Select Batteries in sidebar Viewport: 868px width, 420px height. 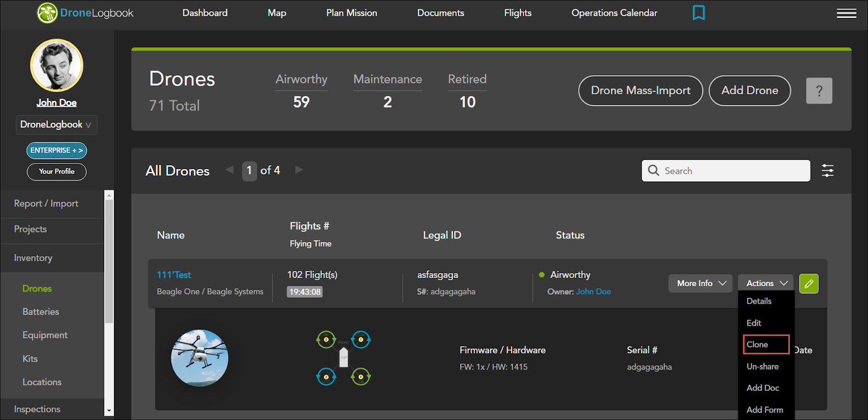point(41,312)
